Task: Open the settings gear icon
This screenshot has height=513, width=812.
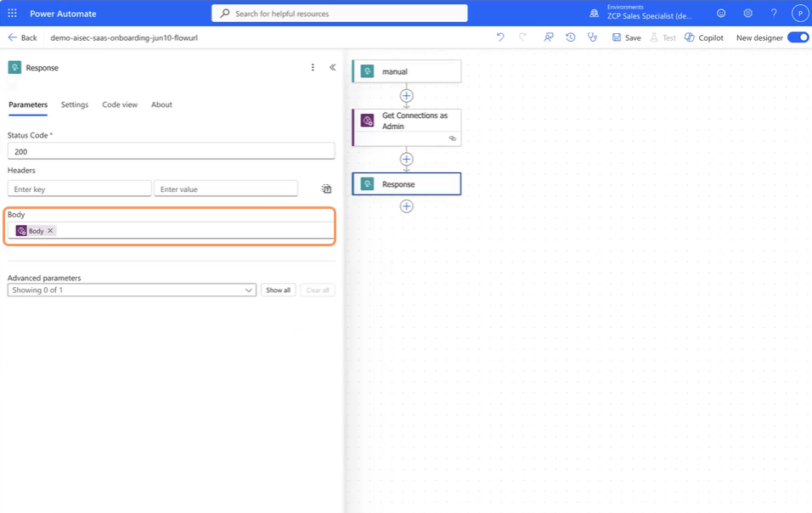Action: (x=747, y=14)
